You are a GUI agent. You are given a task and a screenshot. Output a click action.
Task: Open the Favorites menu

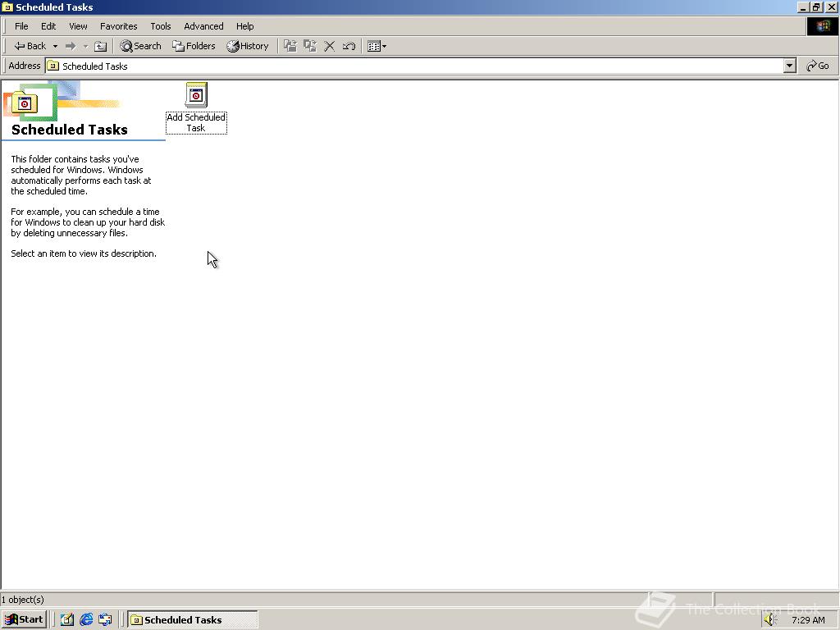click(118, 26)
